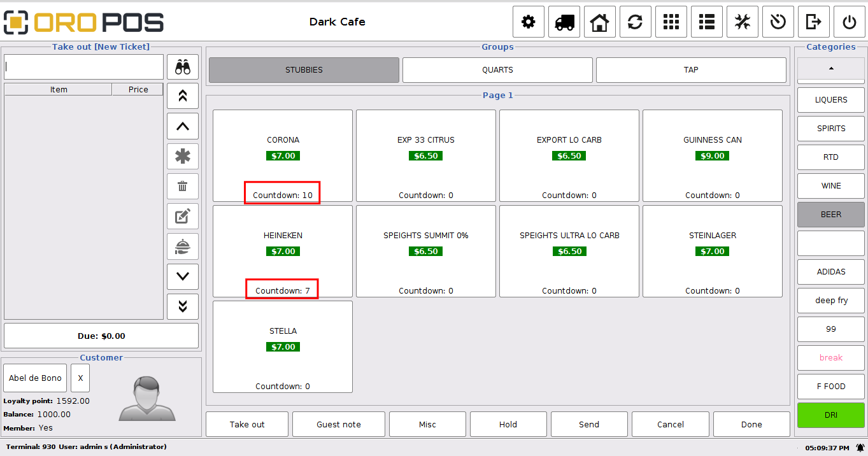The image size is (868, 456).
Task: Click the refresh arrows icon
Action: pos(635,22)
